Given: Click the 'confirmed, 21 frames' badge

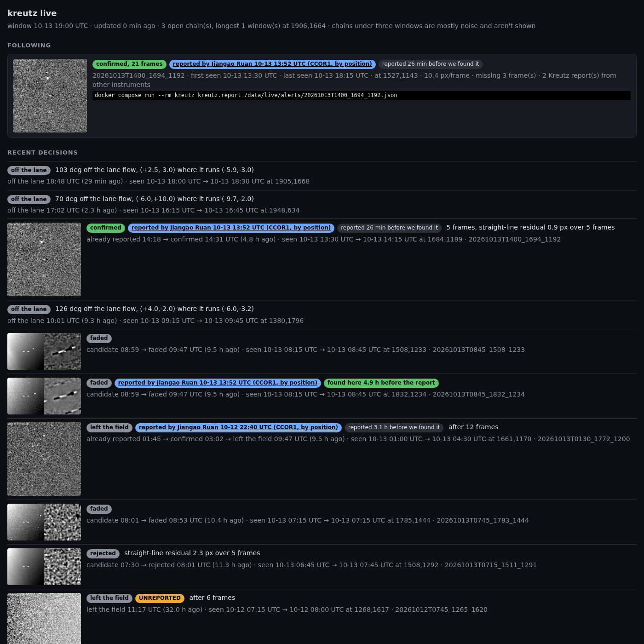Looking at the screenshot, I should pyautogui.click(x=129, y=64).
